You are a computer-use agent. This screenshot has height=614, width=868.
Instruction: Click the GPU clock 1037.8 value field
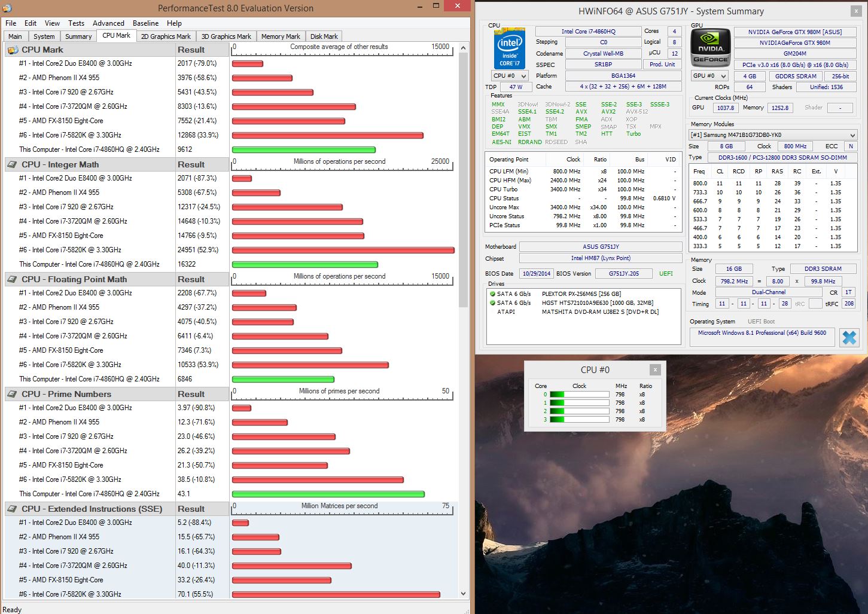tap(725, 108)
